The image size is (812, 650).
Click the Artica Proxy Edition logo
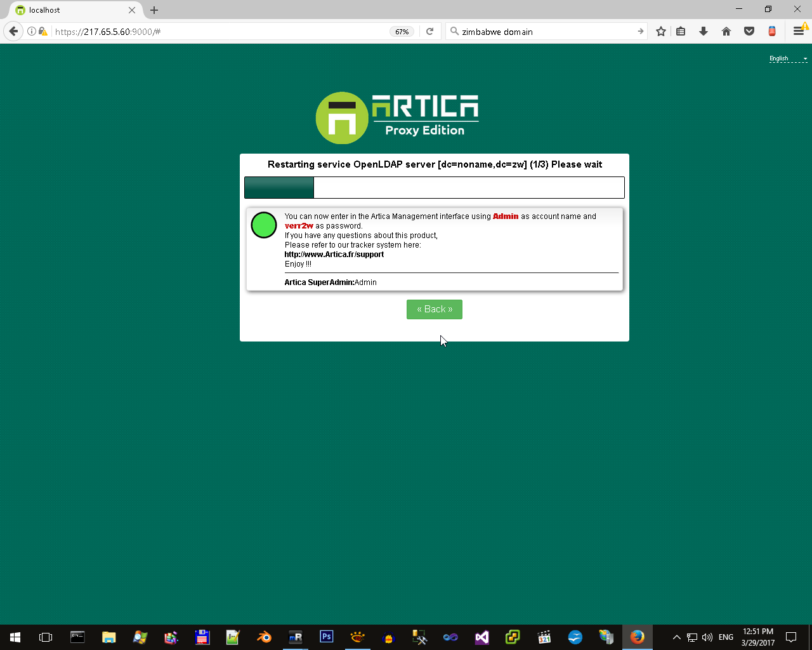[397, 117]
